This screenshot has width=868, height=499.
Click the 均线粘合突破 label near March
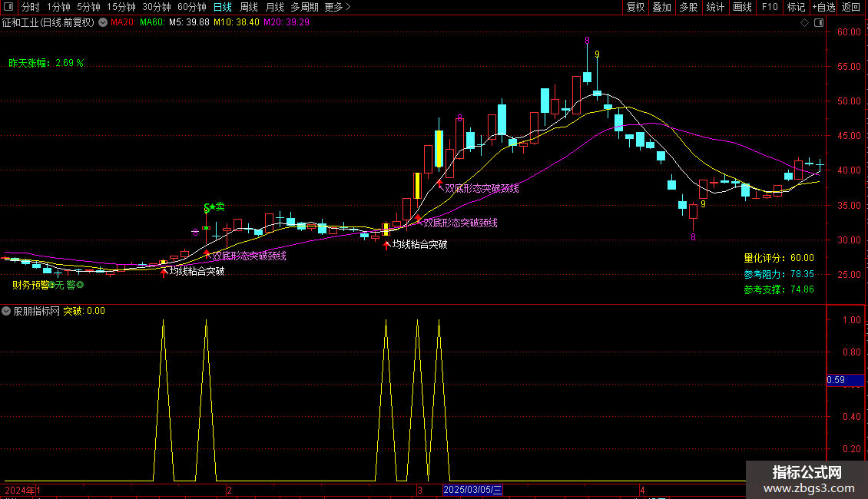pyautogui.click(x=419, y=244)
